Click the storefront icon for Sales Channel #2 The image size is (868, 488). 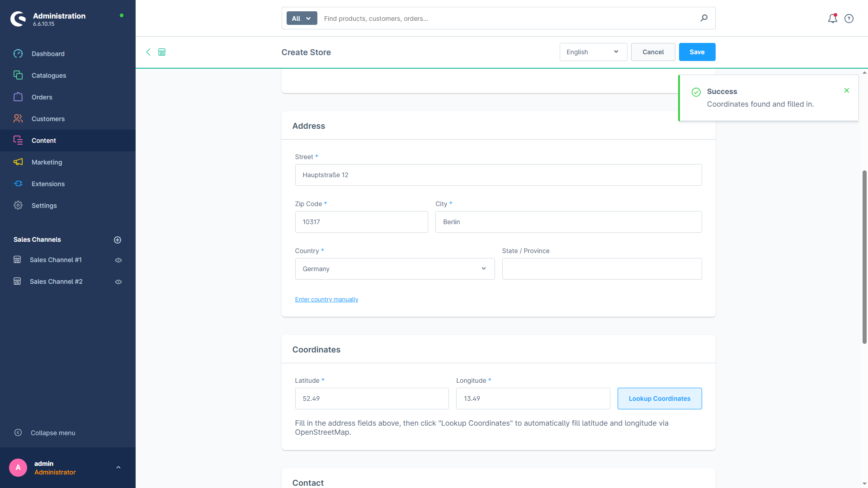[x=17, y=282]
